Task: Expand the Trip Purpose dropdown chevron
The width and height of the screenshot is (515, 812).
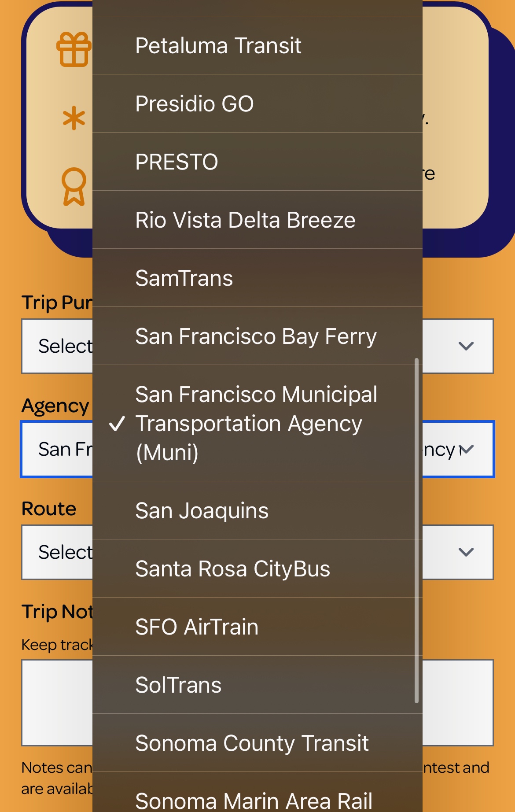Action: click(466, 346)
